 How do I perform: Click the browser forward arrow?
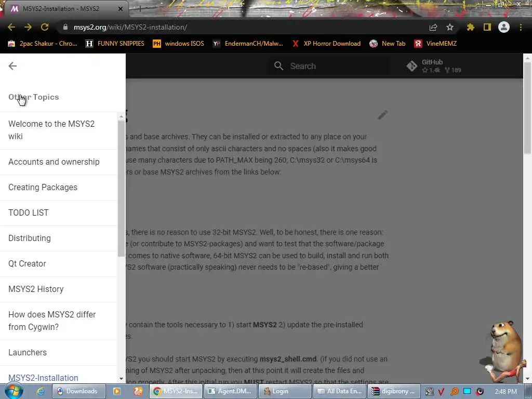28,27
